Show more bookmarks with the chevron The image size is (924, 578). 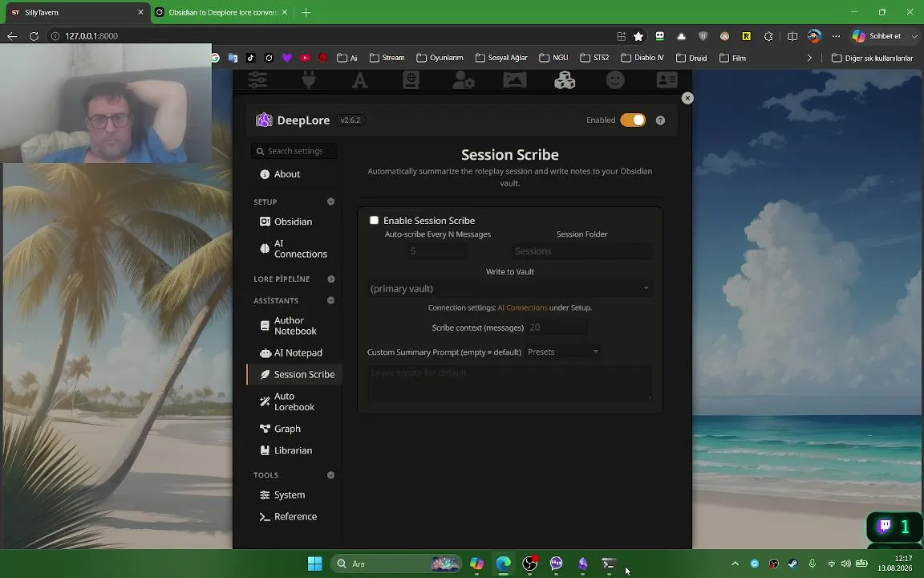809,58
